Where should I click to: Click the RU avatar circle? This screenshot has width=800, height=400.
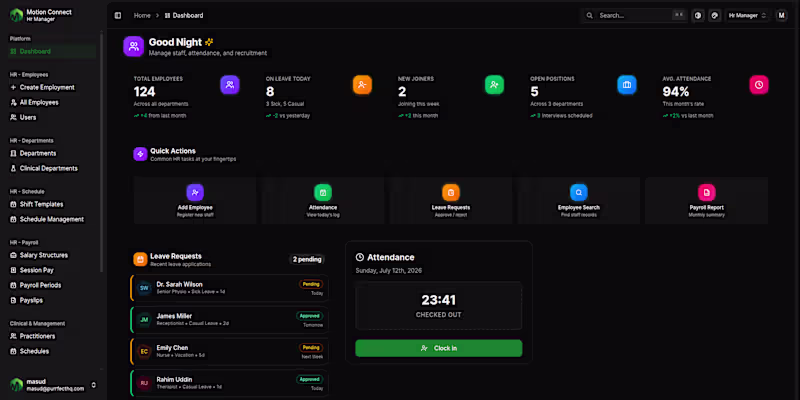point(144,383)
